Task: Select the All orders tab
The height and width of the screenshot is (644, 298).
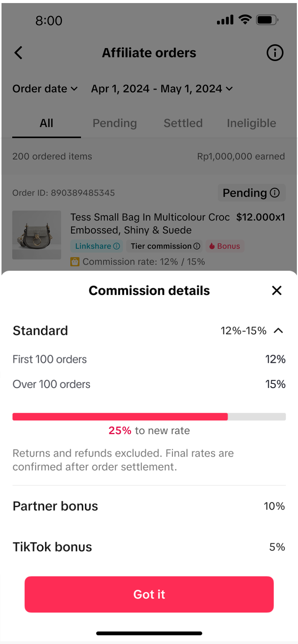Action: click(x=47, y=123)
